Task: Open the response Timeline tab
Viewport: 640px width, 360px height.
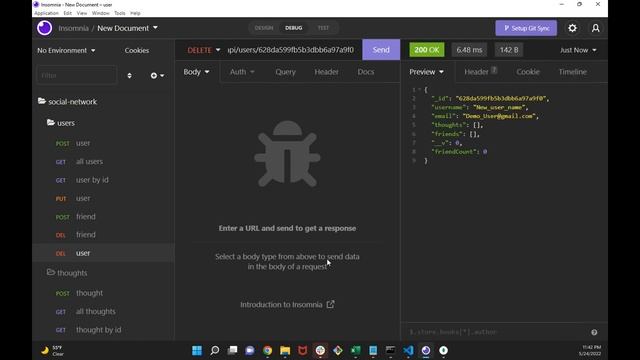Action: [x=573, y=72]
